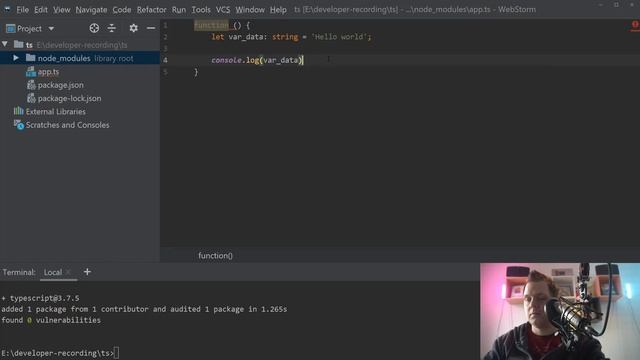The height and width of the screenshot is (360, 640).
Task: Click the typescript@3.7.5 terminal output line
Action: click(x=40, y=298)
